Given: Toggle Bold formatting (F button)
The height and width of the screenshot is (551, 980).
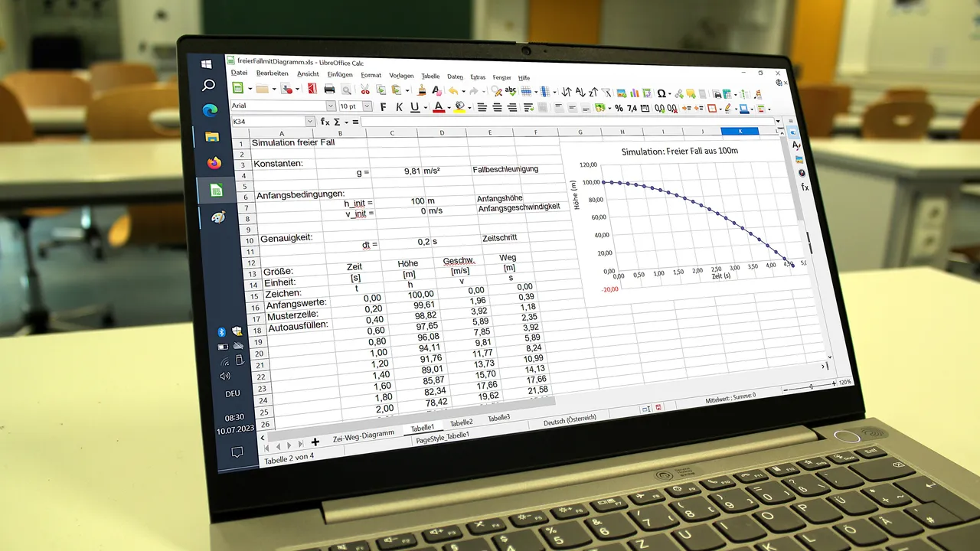Looking at the screenshot, I should (x=384, y=106).
